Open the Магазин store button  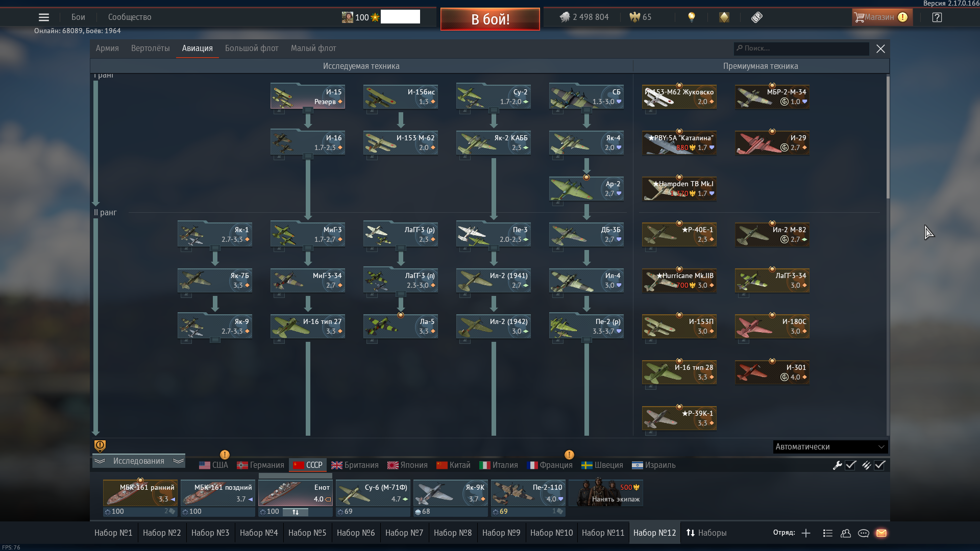pos(880,17)
